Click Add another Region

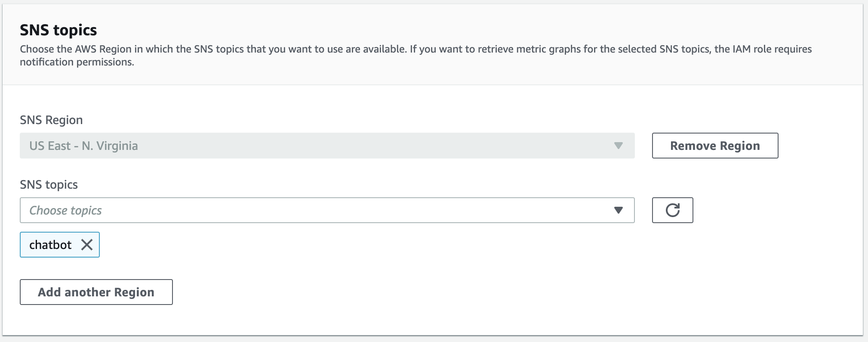(96, 292)
